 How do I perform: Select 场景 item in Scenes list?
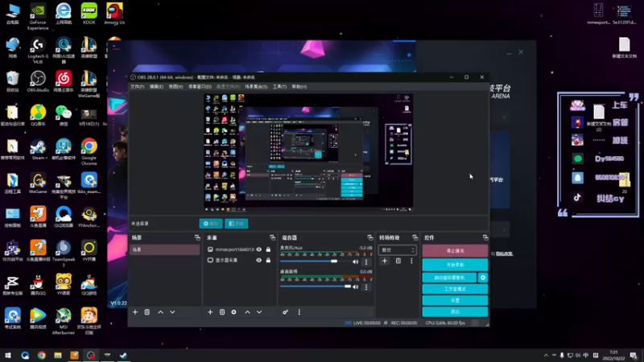click(x=165, y=249)
